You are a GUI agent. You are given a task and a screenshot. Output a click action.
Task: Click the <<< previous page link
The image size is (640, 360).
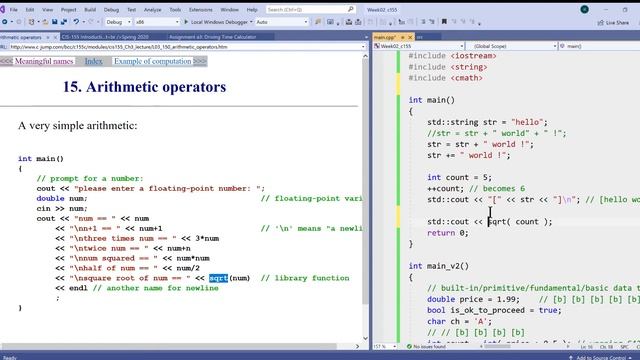(7, 61)
